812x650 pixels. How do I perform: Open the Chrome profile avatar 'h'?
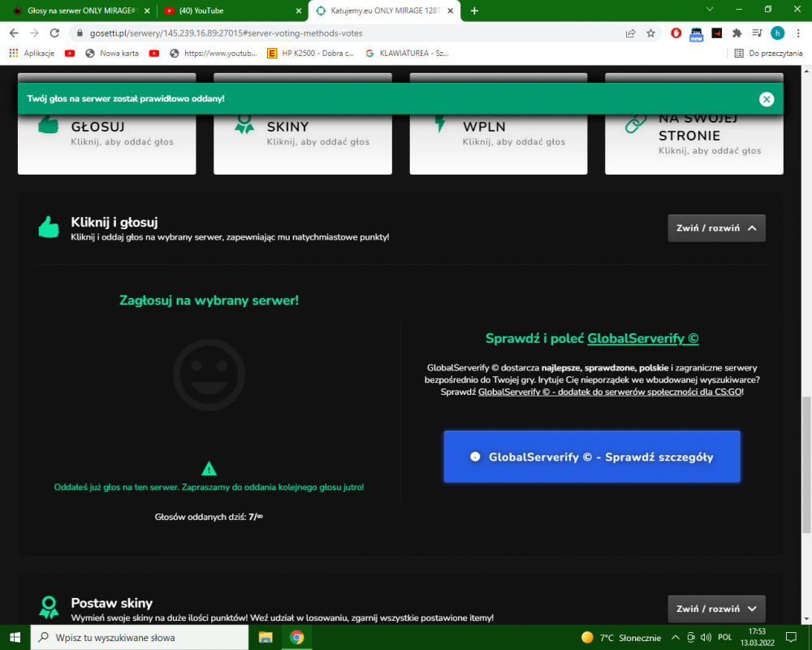[x=777, y=33]
